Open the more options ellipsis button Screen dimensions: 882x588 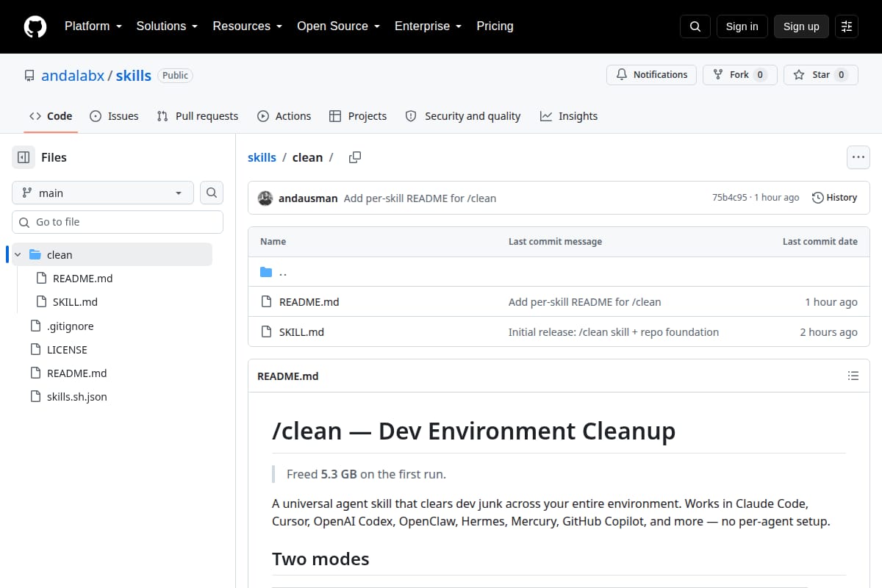pos(858,157)
